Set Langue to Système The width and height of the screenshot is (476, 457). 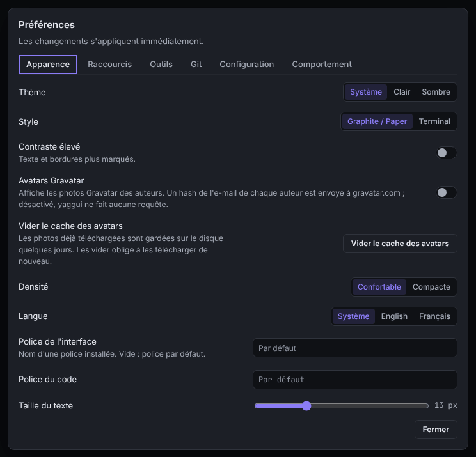[353, 316]
